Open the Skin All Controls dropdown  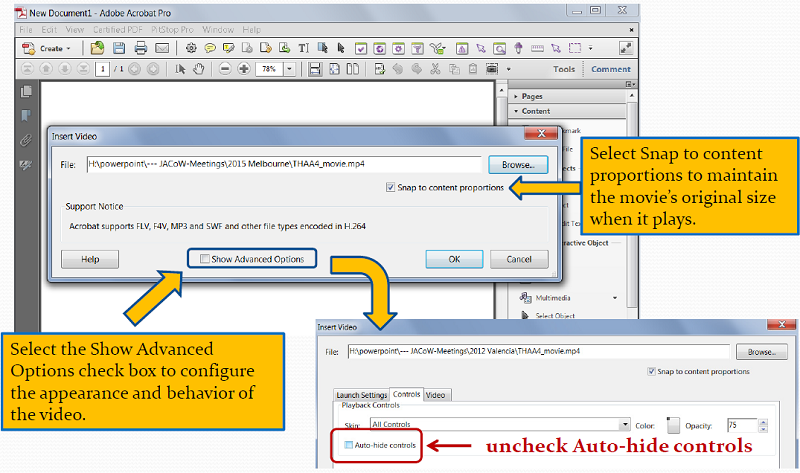pyautogui.click(x=624, y=424)
